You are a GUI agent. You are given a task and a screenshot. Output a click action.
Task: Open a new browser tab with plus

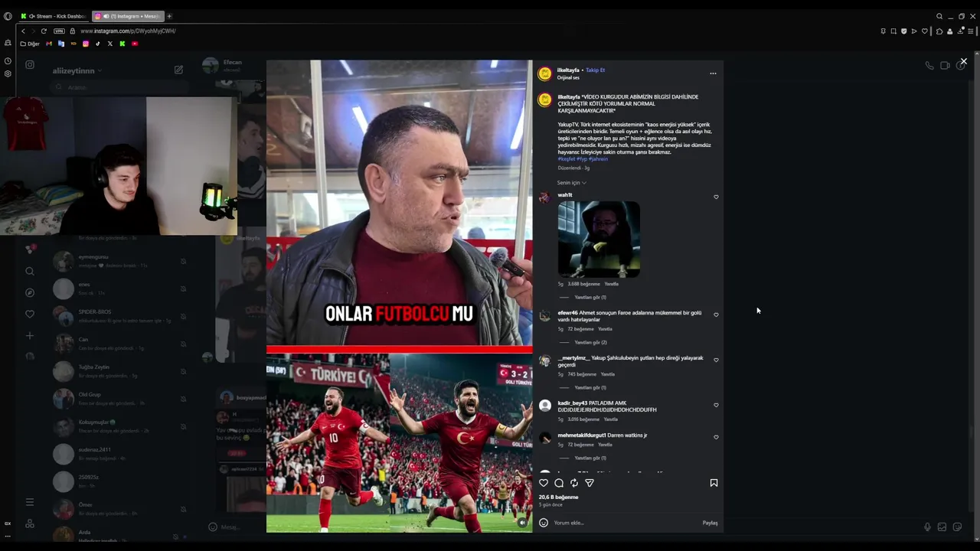pos(169,16)
